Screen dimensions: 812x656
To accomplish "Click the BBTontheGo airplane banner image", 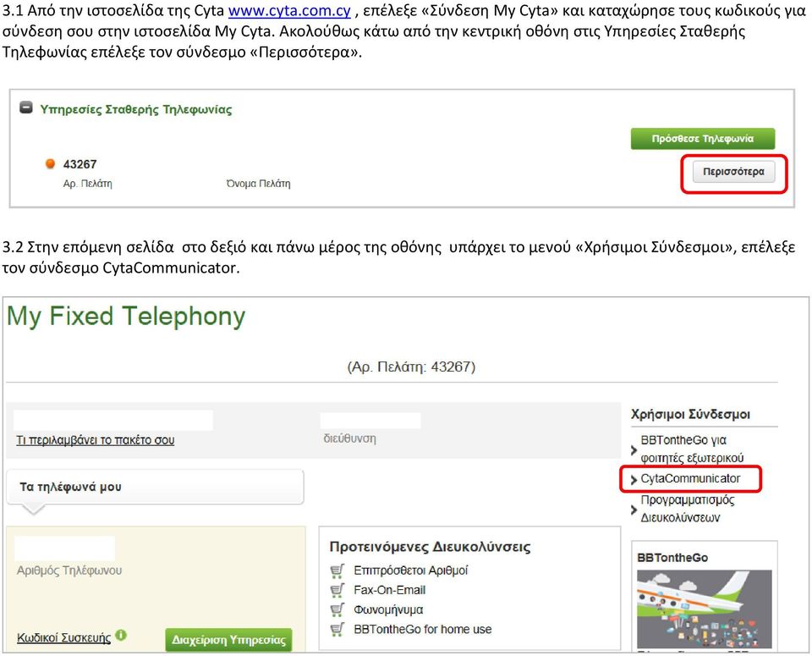I will (705, 609).
